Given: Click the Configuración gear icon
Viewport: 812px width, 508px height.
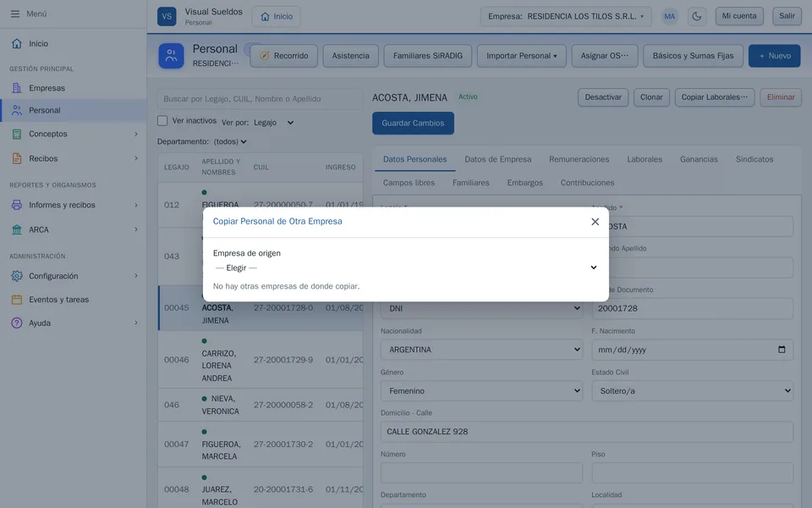Looking at the screenshot, I should [17, 276].
